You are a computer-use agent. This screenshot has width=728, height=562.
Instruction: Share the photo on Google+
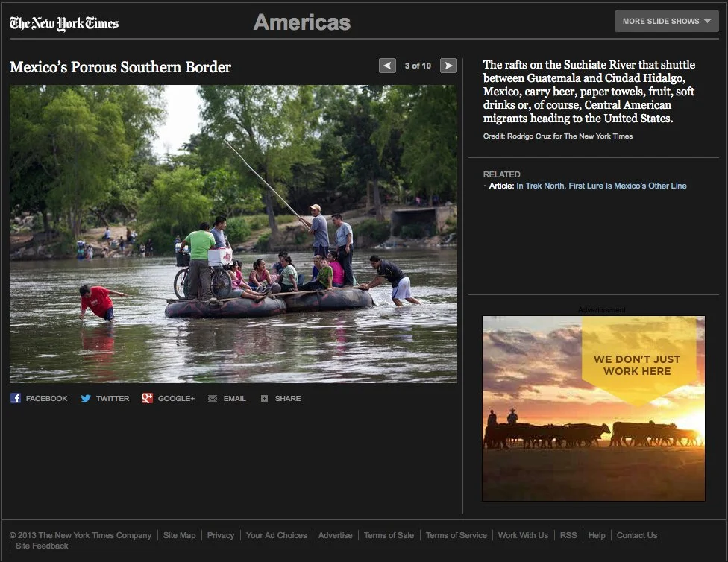[168, 398]
